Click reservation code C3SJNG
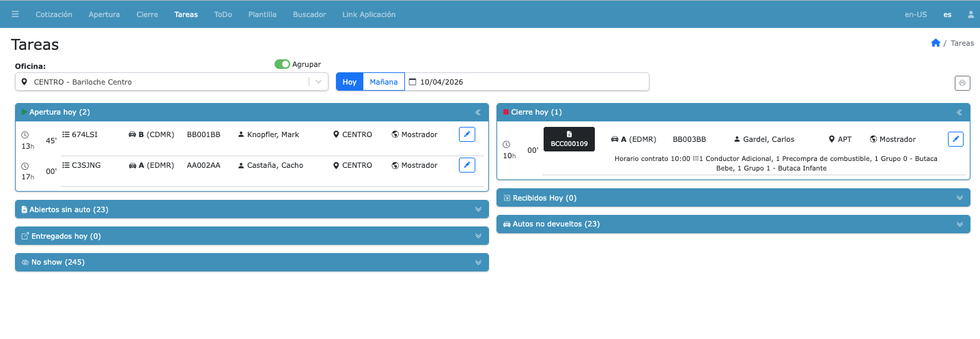The width and height of the screenshot is (980, 339). point(86,165)
